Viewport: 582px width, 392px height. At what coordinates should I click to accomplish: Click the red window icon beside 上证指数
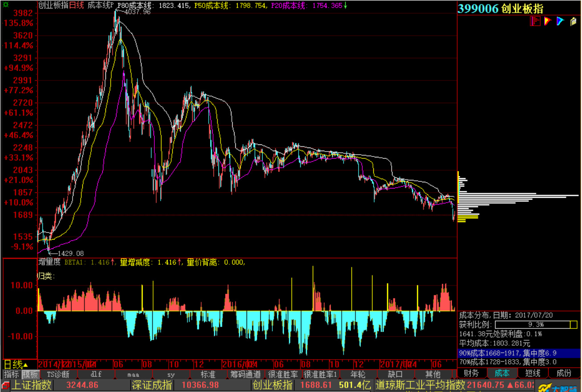pos(5,385)
